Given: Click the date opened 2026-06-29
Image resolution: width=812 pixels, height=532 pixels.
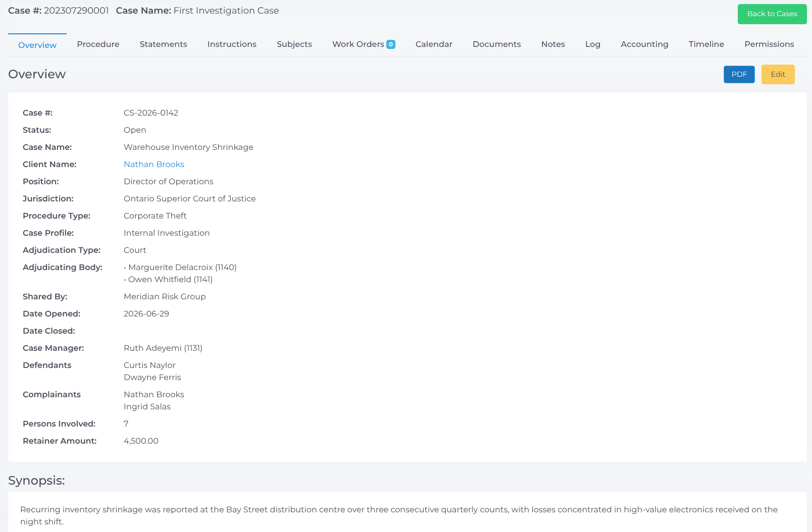Looking at the screenshot, I should [146, 314].
